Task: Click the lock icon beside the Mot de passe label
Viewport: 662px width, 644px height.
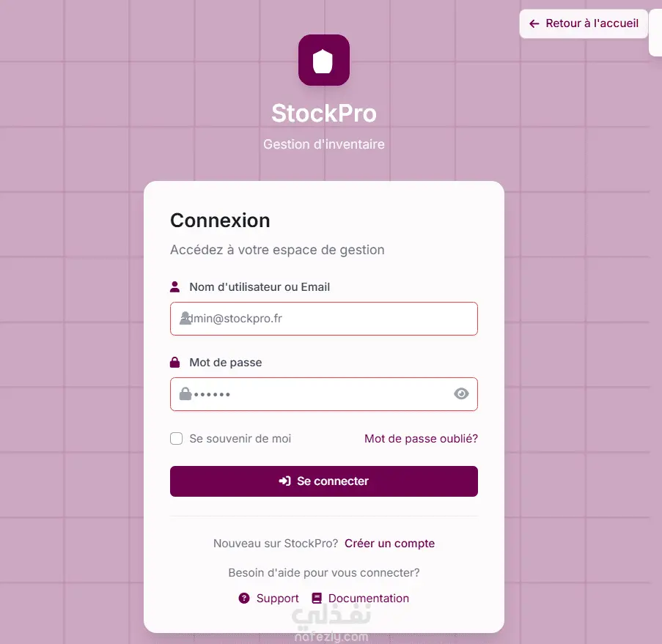Action: (175, 363)
